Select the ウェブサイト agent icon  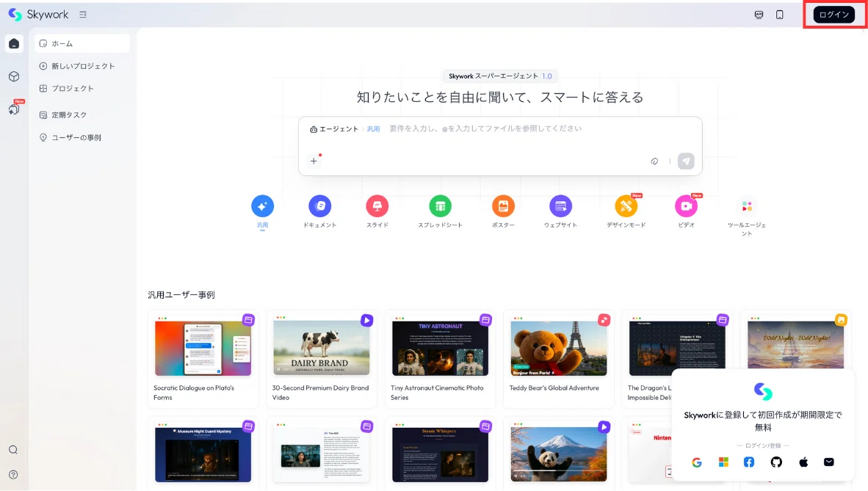(x=560, y=206)
